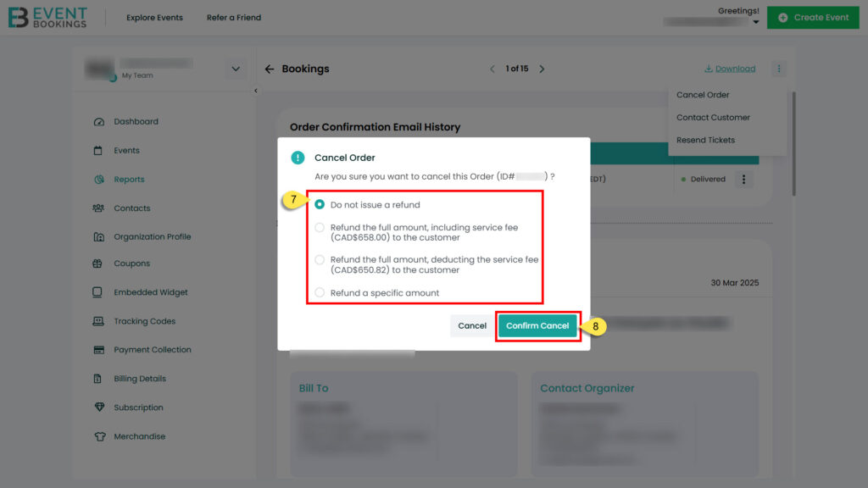The width and height of the screenshot is (868, 488).
Task: Click the Payment Collection card icon
Action: click(x=98, y=350)
